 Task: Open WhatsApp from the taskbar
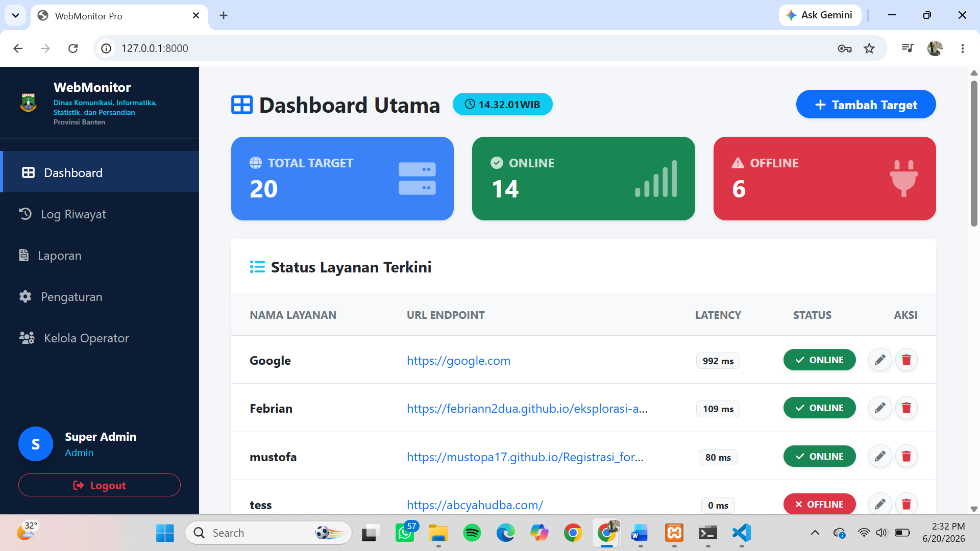405,533
